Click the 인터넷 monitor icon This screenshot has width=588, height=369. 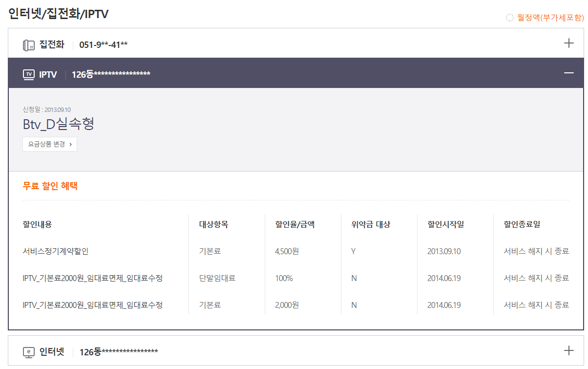[29, 352]
